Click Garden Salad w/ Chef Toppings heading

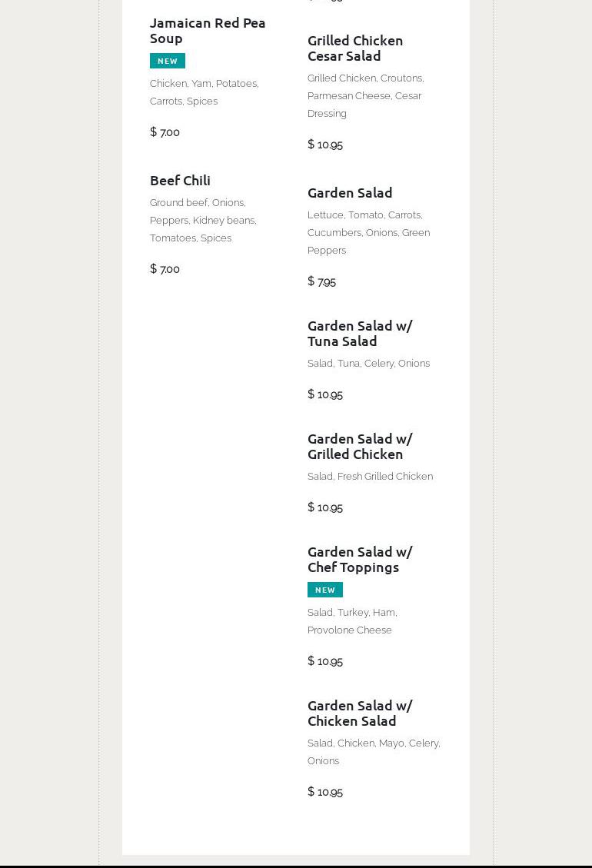pyautogui.click(x=359, y=559)
